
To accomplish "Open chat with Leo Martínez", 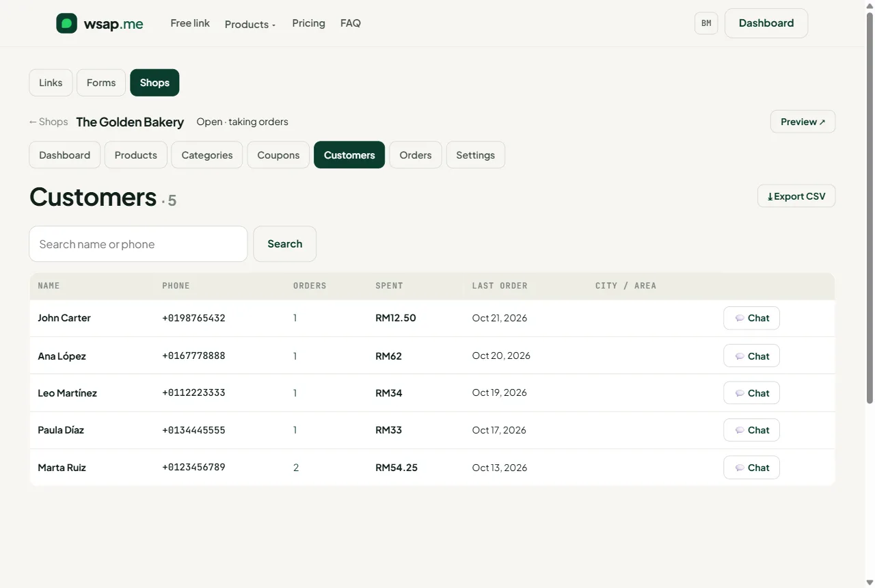I will [751, 393].
